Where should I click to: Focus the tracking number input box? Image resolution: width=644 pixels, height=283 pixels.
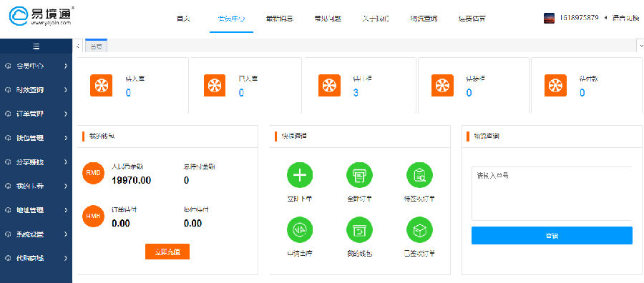(x=552, y=194)
